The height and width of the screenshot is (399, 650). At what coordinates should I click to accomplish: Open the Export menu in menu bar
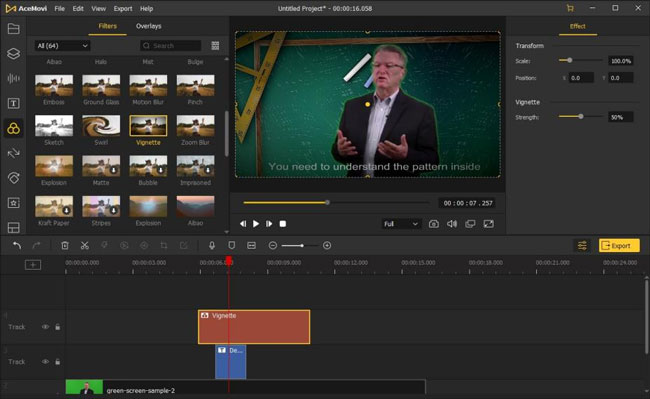click(123, 8)
